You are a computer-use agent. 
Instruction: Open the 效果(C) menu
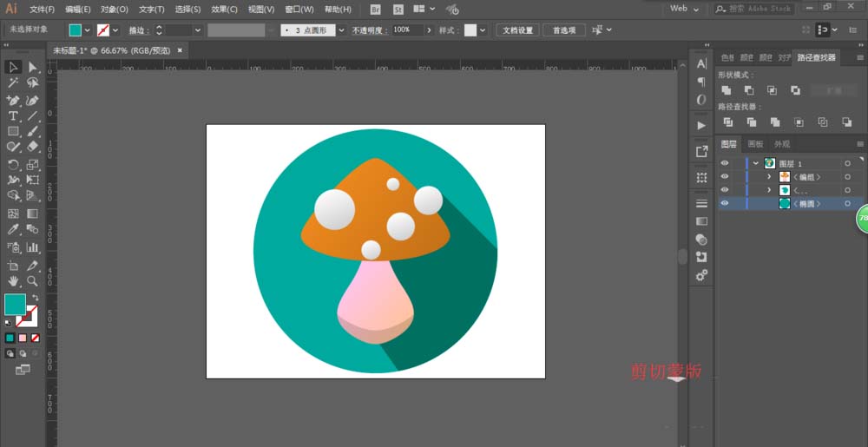(225, 9)
